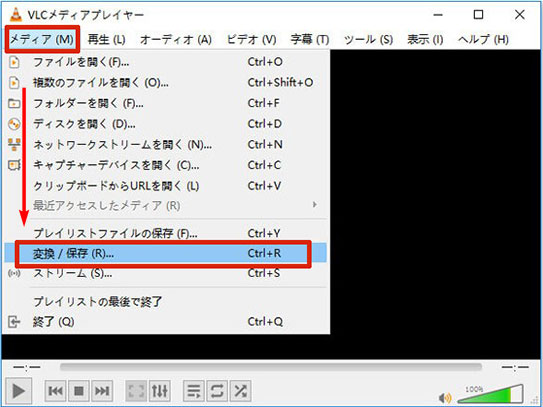Click the network icon beside ネットワークストリームを開く
The height and width of the screenshot is (407, 543).
(x=14, y=144)
